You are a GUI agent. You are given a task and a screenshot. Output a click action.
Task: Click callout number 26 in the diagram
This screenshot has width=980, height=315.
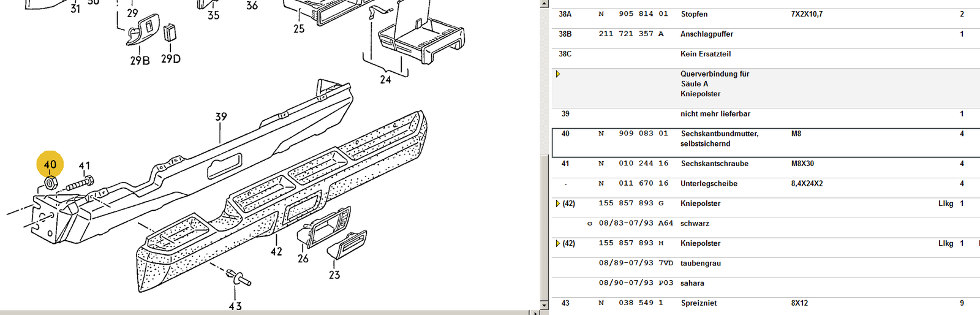point(303,259)
